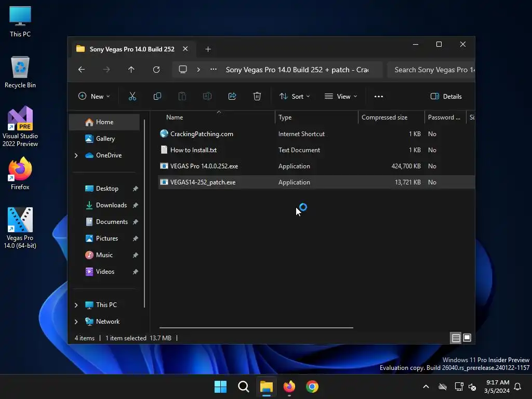Click the Search Sony Vegas Pro field
This screenshot has height=399, width=532.
point(431,70)
